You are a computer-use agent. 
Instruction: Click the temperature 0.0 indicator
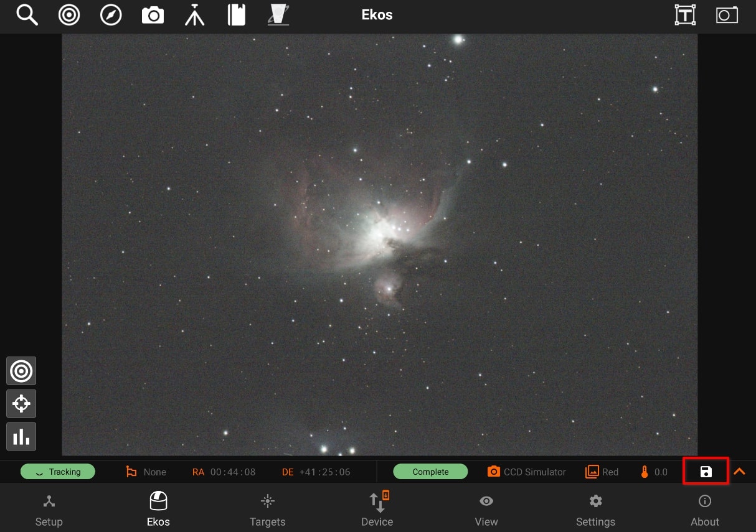coord(654,472)
